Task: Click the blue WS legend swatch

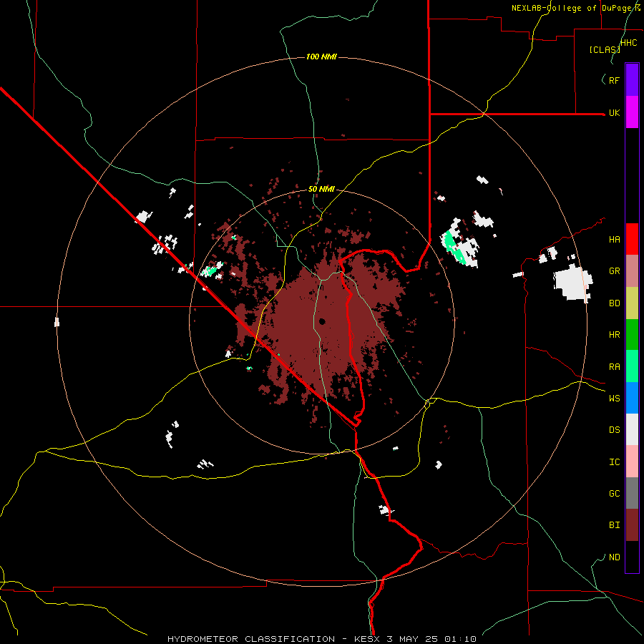Action: pos(632,398)
